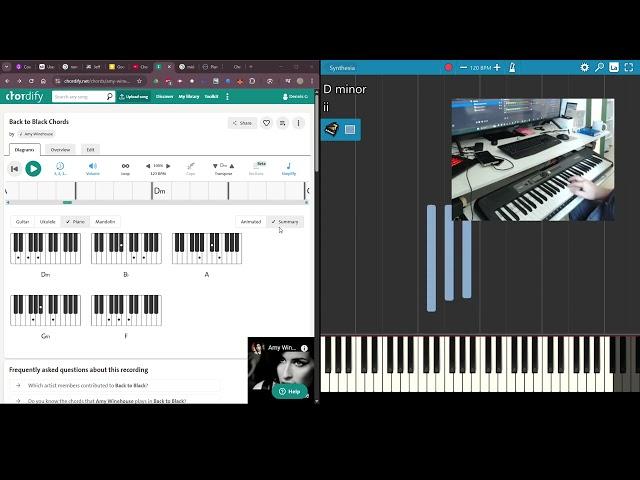This screenshot has width=640, height=480.
Task: Open the user account menu
Action: pos(295,97)
